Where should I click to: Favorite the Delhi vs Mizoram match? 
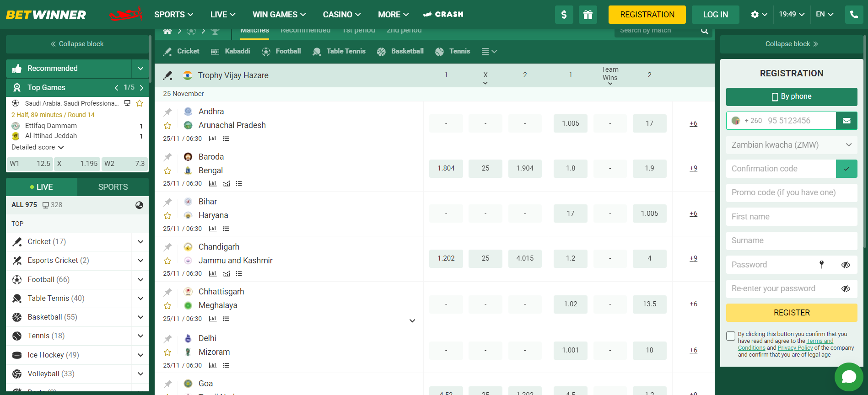point(167,352)
